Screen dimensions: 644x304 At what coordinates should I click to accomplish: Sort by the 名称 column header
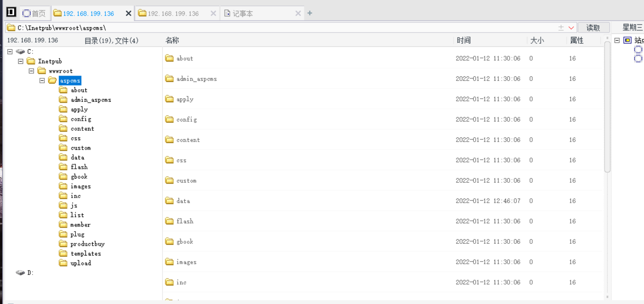[x=172, y=40]
